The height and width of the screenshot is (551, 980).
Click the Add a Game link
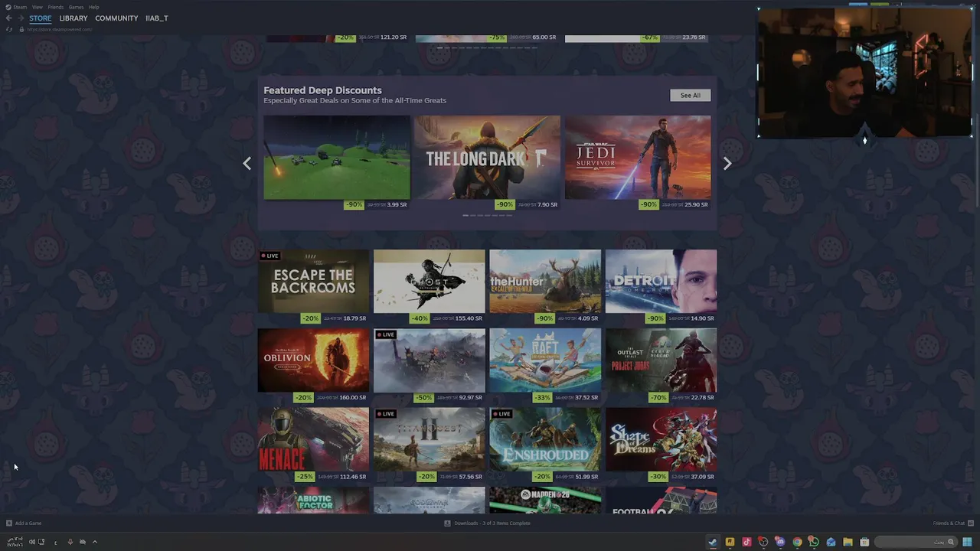coord(28,523)
